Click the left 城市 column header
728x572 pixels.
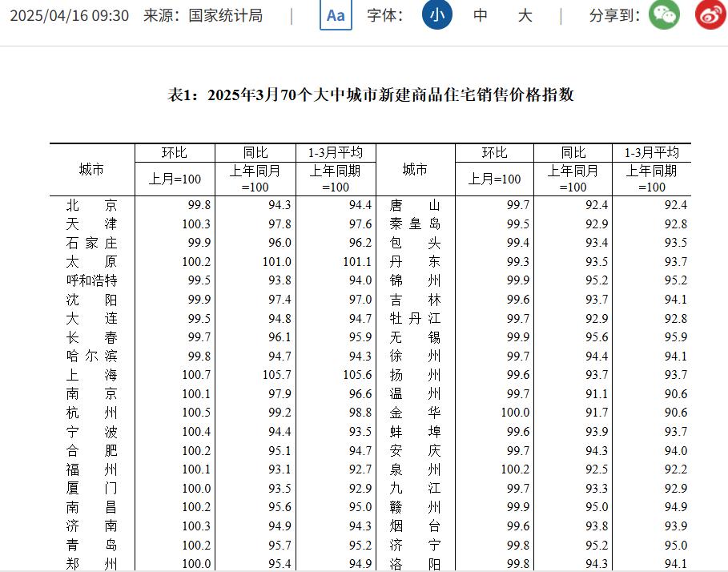coord(91,170)
